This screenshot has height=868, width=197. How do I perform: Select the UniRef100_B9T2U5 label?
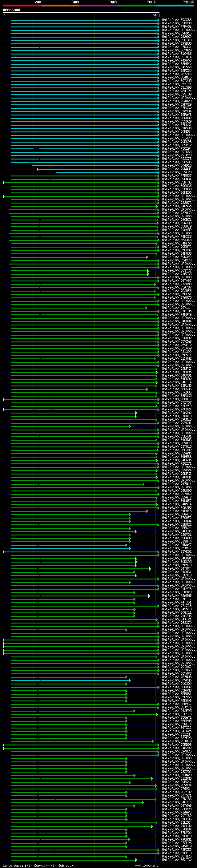(x=177, y=81)
